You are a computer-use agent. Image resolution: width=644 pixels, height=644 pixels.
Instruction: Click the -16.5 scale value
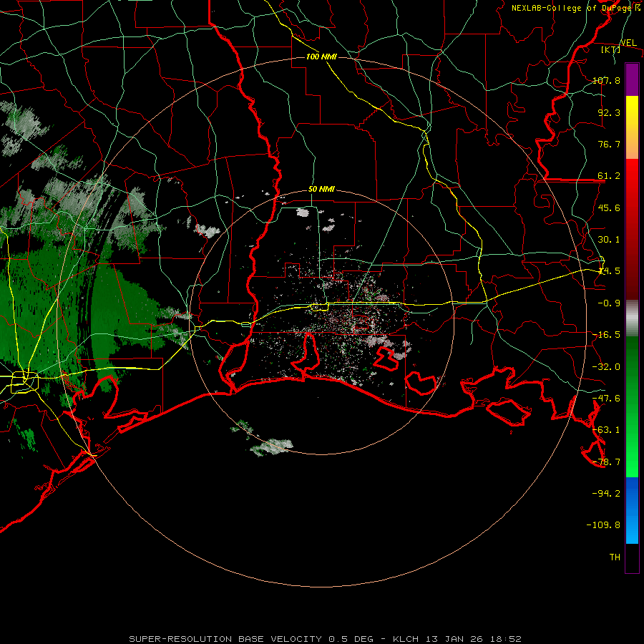(x=606, y=335)
